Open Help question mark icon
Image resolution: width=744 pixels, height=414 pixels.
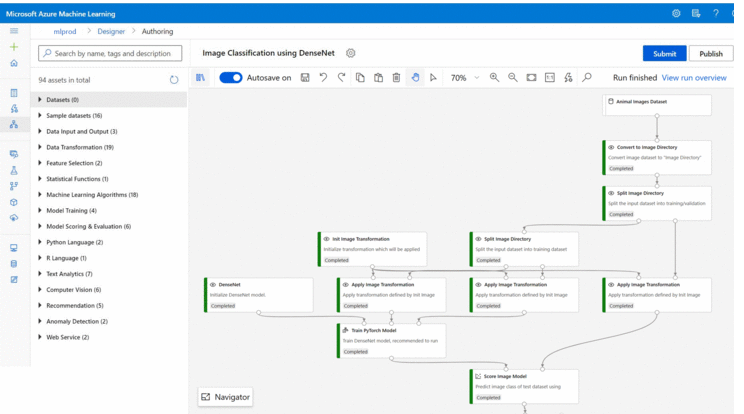click(716, 13)
